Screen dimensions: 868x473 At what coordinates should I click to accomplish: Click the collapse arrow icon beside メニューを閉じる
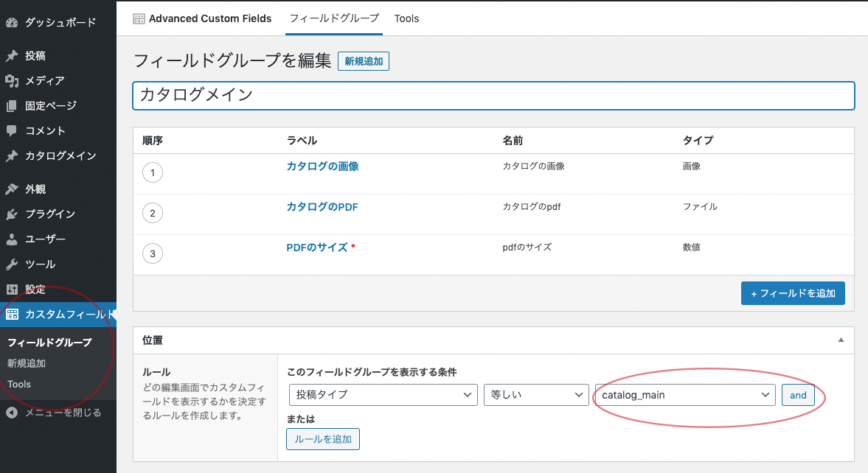point(12,413)
